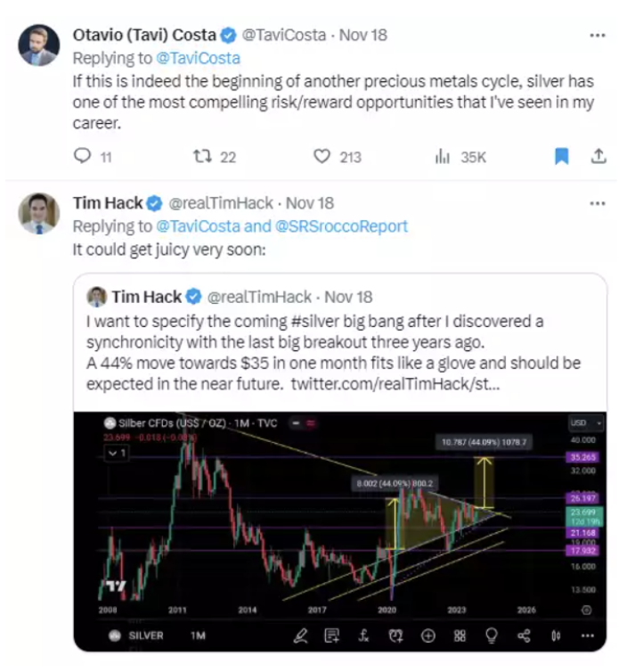This screenshot has width=643, height=672.
Task: Select the drawing pencil tool in chart toolbar
Action: (x=301, y=635)
